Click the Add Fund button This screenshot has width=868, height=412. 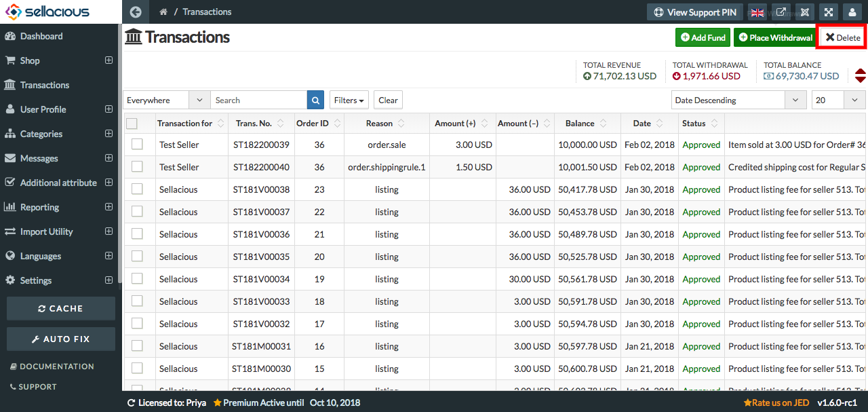click(x=703, y=37)
